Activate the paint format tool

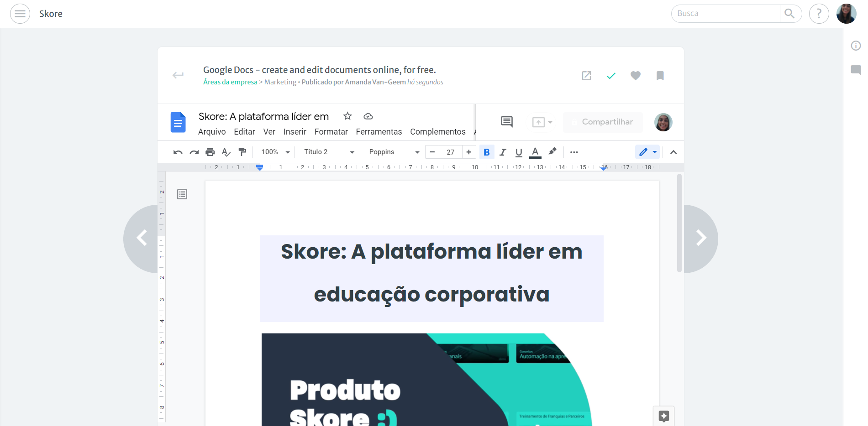point(242,152)
